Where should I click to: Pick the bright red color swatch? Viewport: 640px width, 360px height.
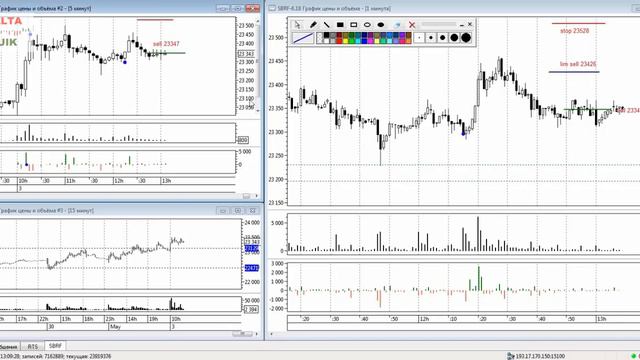pos(339,41)
